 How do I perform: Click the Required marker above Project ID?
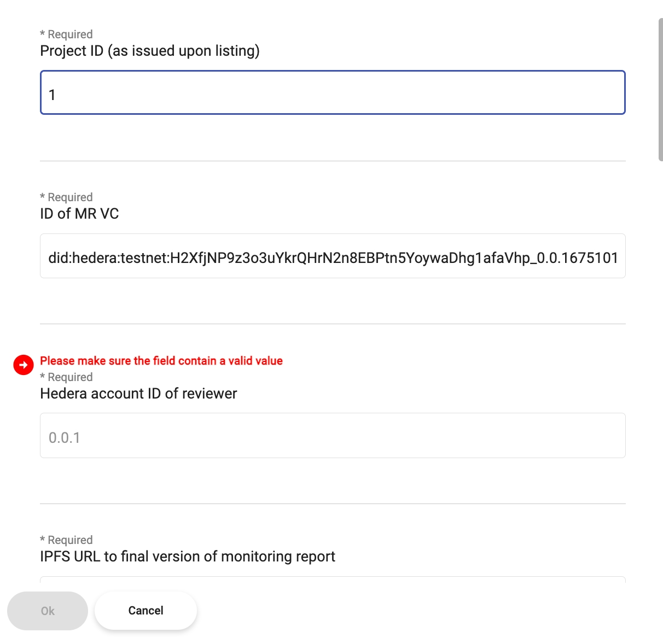click(x=67, y=34)
